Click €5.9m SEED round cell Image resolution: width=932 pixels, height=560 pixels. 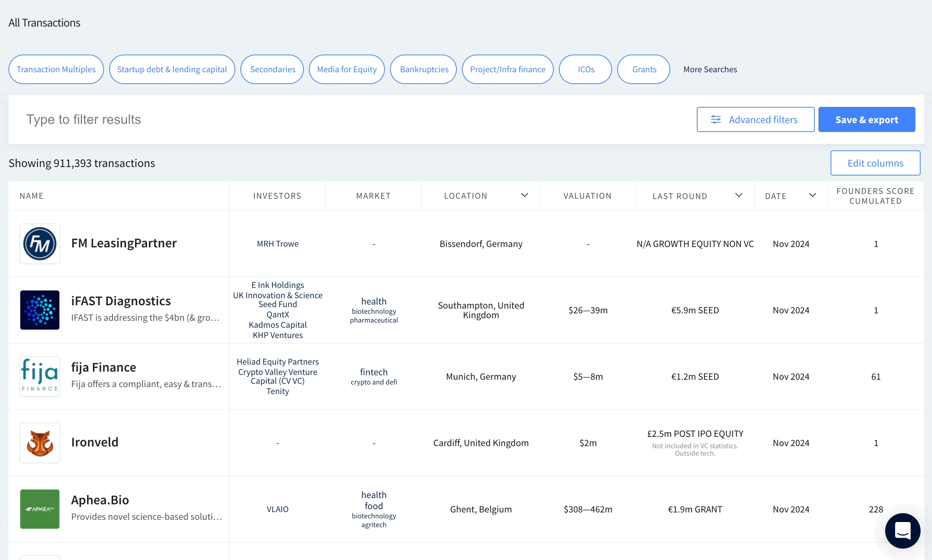tap(695, 310)
